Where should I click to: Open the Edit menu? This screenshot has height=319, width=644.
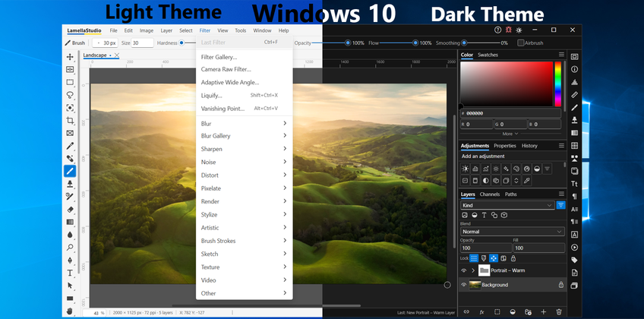[x=128, y=30]
